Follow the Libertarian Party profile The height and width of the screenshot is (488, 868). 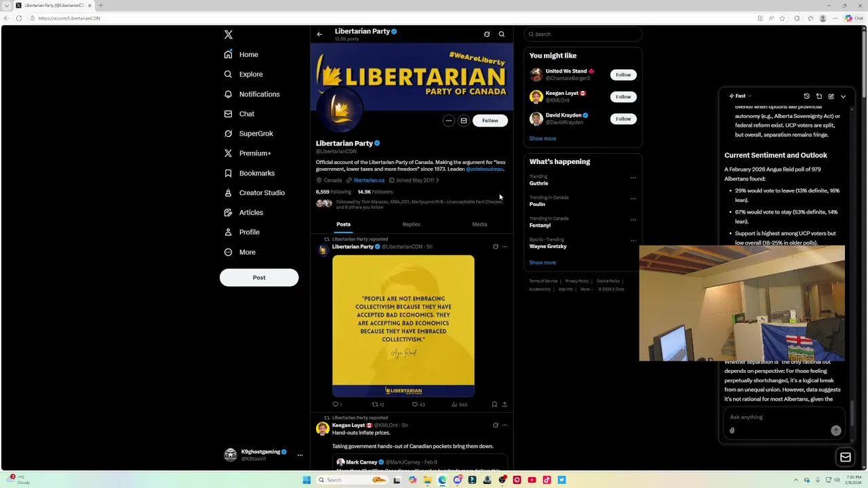tap(490, 121)
